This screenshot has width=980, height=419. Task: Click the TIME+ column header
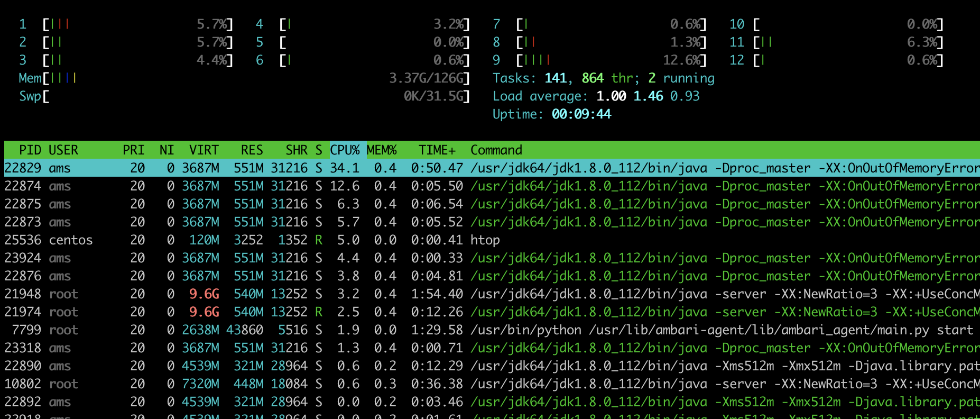click(437, 150)
